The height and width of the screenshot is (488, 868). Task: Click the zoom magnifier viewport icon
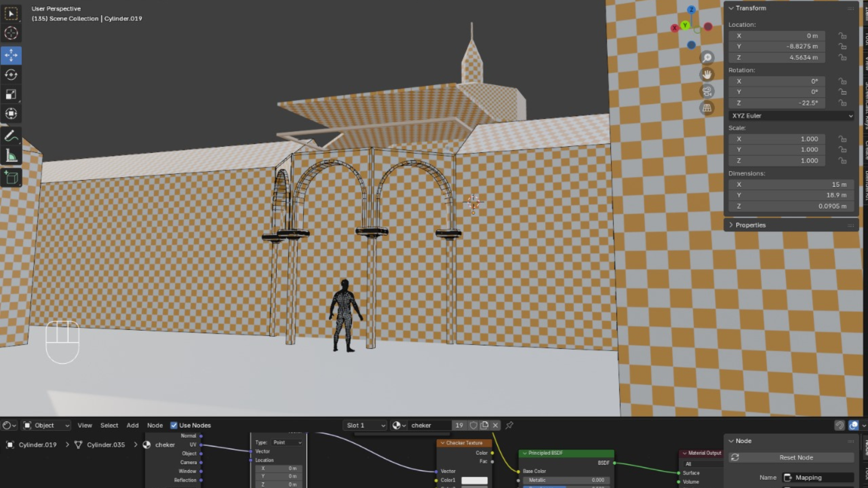point(707,57)
